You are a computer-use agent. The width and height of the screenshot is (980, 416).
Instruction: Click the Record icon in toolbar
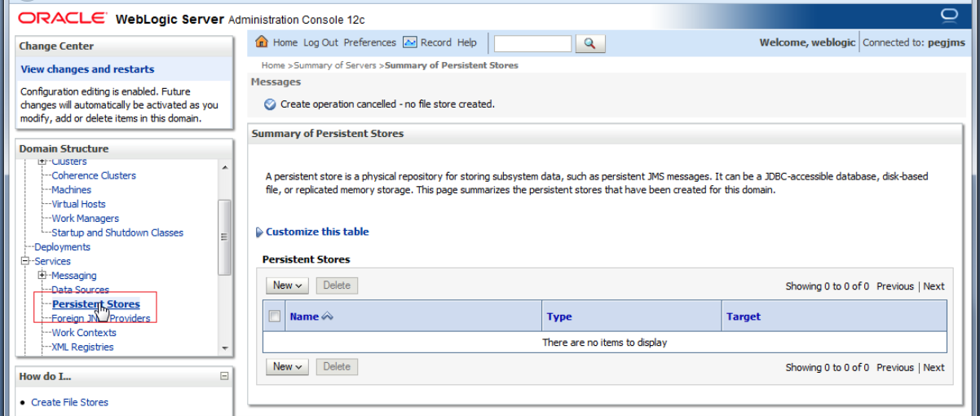410,42
